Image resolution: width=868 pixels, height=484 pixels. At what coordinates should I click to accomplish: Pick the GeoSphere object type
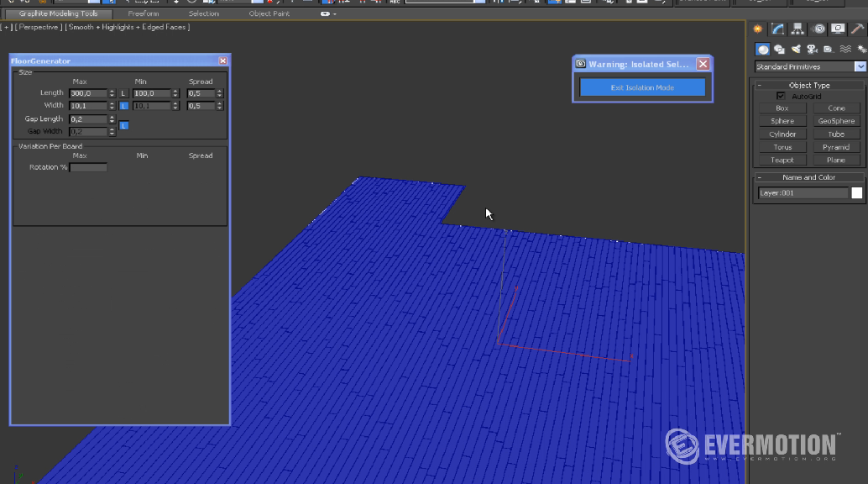pos(836,121)
